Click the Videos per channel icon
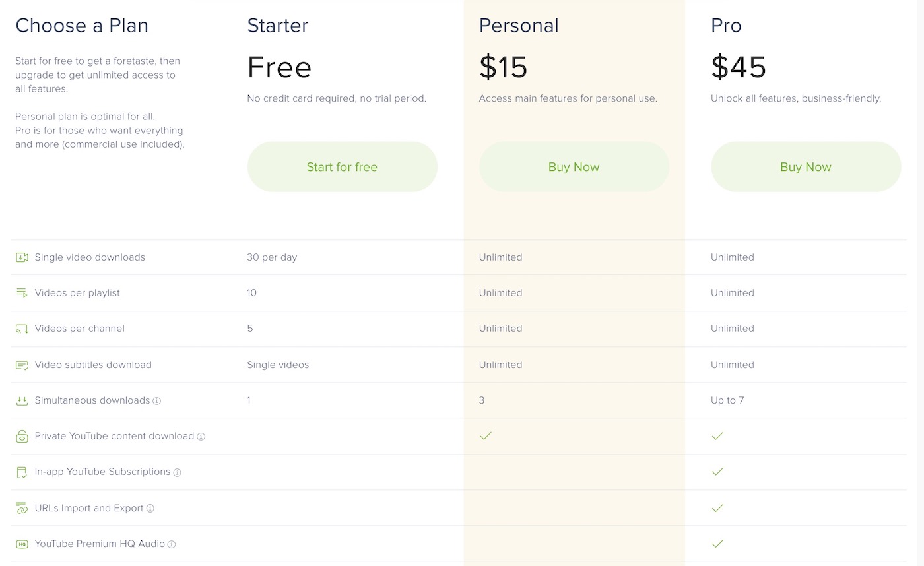This screenshot has height=566, width=924. pos(22,329)
